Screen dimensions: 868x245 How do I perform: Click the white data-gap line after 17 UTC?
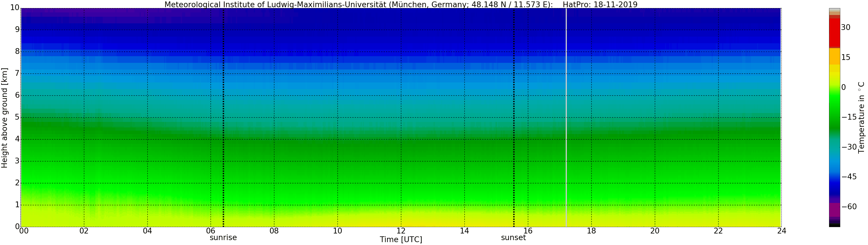click(x=566, y=117)
